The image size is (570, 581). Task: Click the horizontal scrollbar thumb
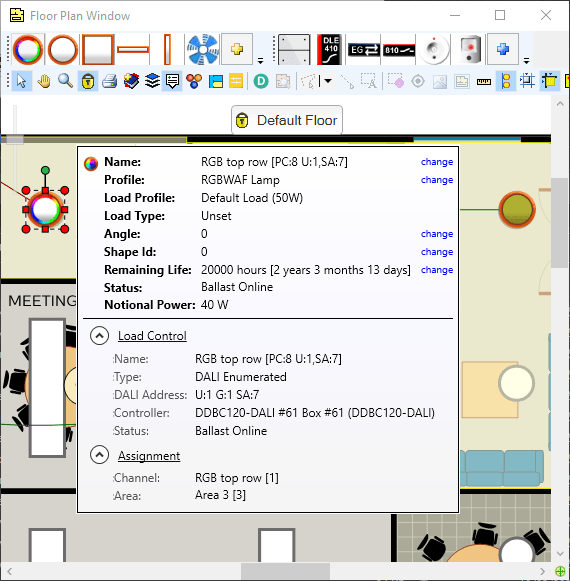pyautogui.click(x=285, y=571)
